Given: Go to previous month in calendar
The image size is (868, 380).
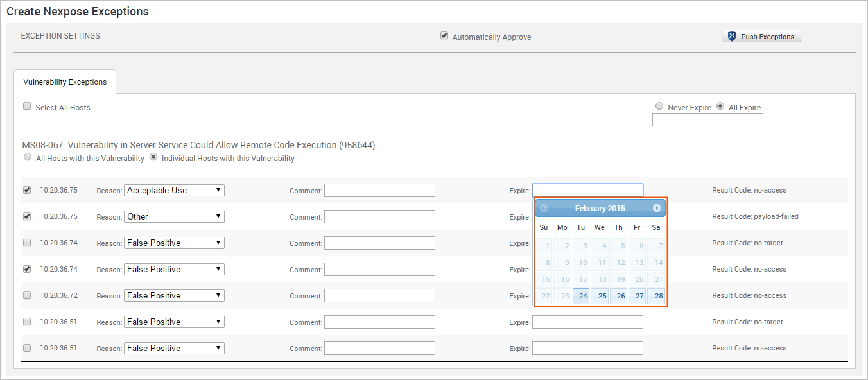Looking at the screenshot, I should tap(544, 208).
